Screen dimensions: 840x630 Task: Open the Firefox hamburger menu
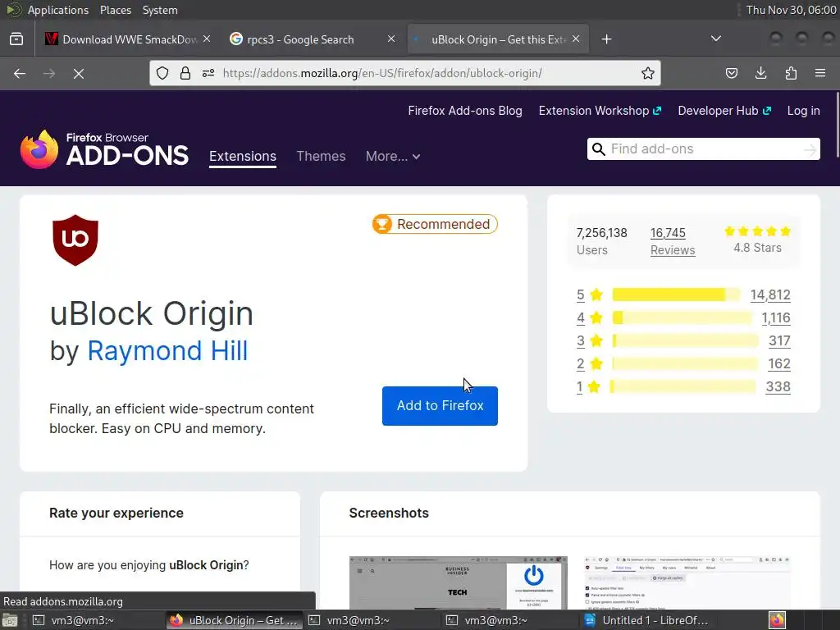tap(820, 73)
